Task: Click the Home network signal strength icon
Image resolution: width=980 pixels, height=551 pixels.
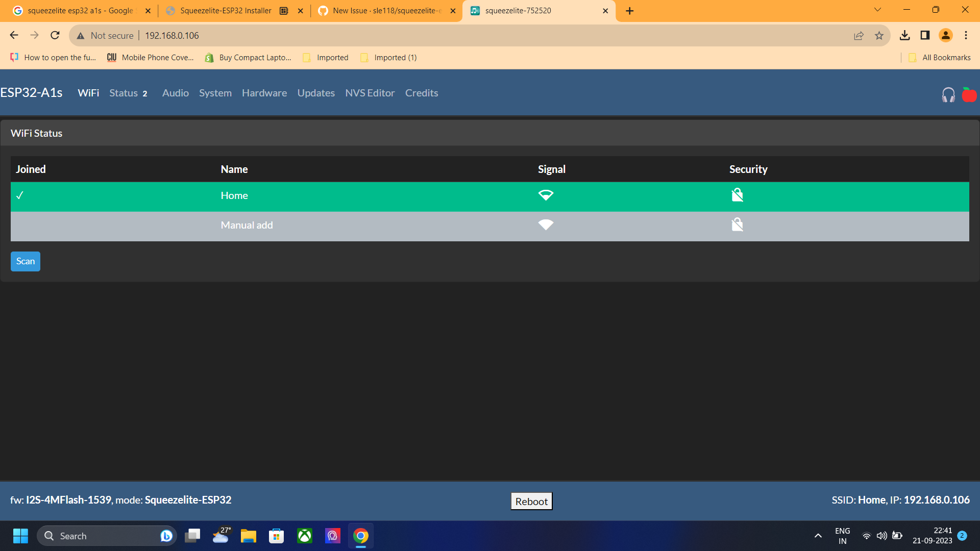Action: (546, 195)
